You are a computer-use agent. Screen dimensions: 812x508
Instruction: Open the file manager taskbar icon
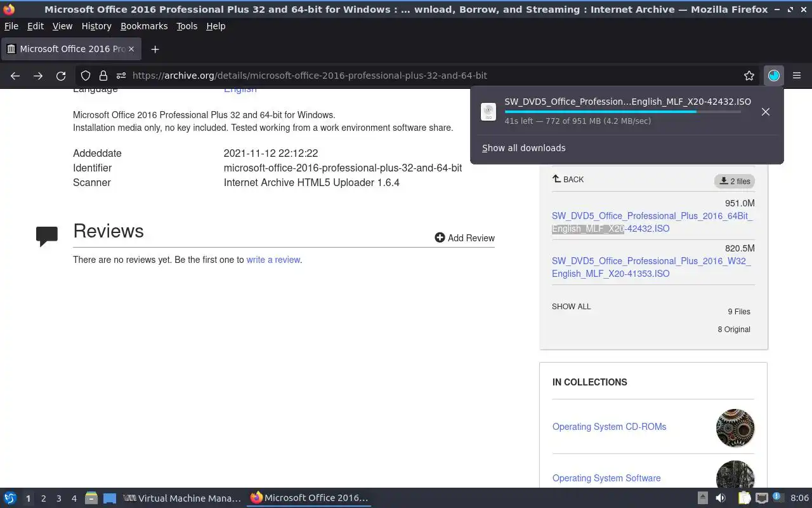(x=91, y=498)
